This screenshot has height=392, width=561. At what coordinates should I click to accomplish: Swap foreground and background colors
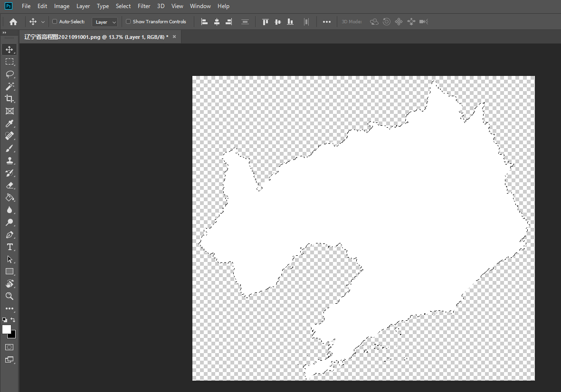pos(13,320)
